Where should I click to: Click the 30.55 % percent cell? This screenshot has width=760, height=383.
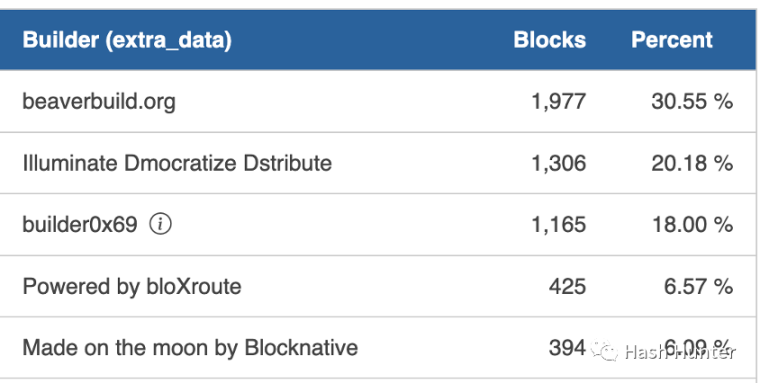click(692, 102)
